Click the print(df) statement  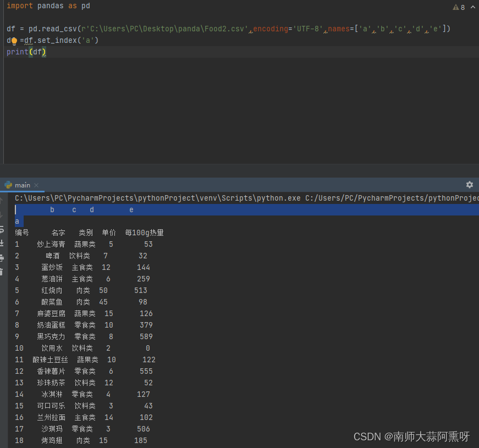point(26,52)
